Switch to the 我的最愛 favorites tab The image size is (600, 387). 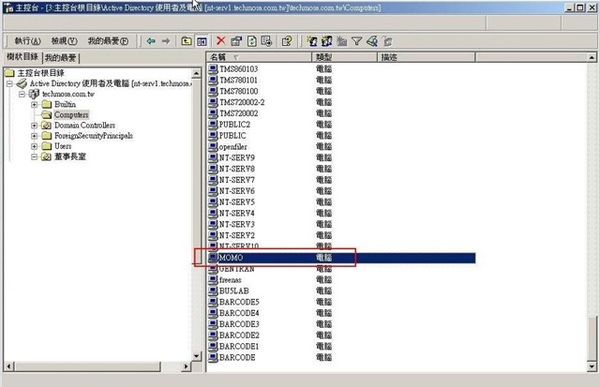click(60, 58)
